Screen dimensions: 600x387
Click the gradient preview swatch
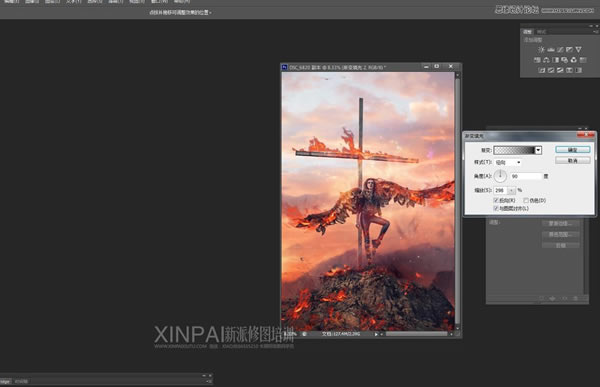point(514,150)
